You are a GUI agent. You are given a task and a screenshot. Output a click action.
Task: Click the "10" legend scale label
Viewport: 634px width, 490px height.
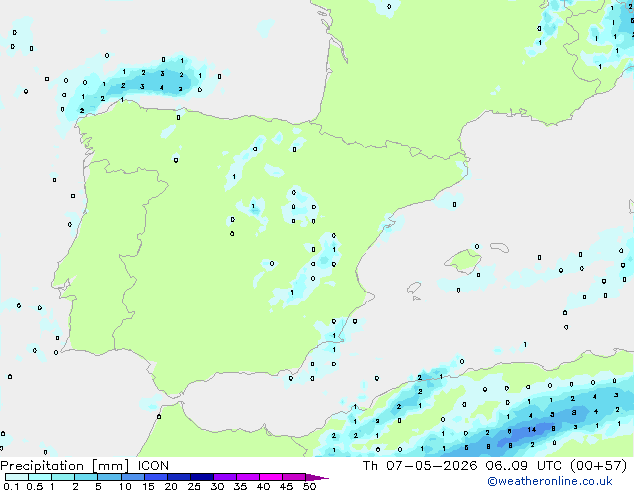pyautogui.click(x=125, y=486)
